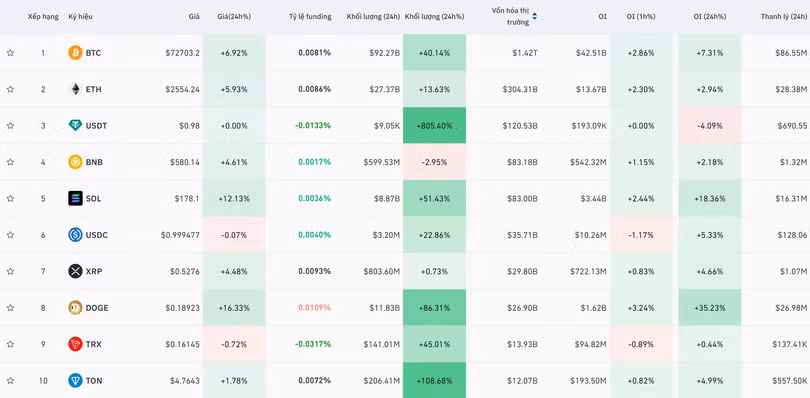Click BTC market cap $1.42T
Screen dimensions: 810x398
tap(525, 53)
